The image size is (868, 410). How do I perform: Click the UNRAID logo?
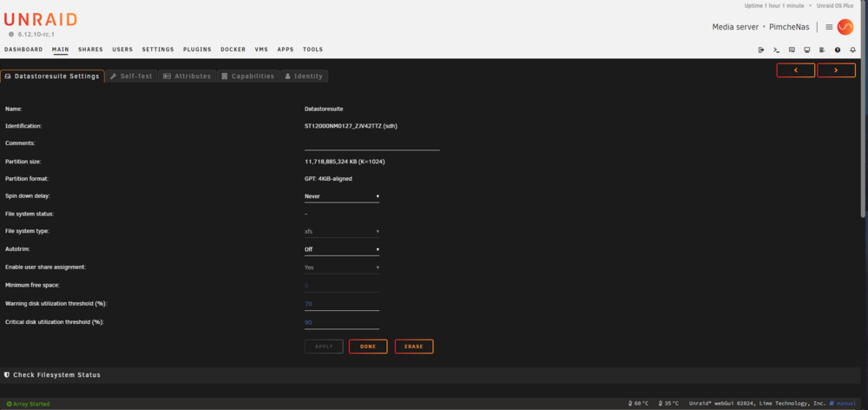coord(41,20)
